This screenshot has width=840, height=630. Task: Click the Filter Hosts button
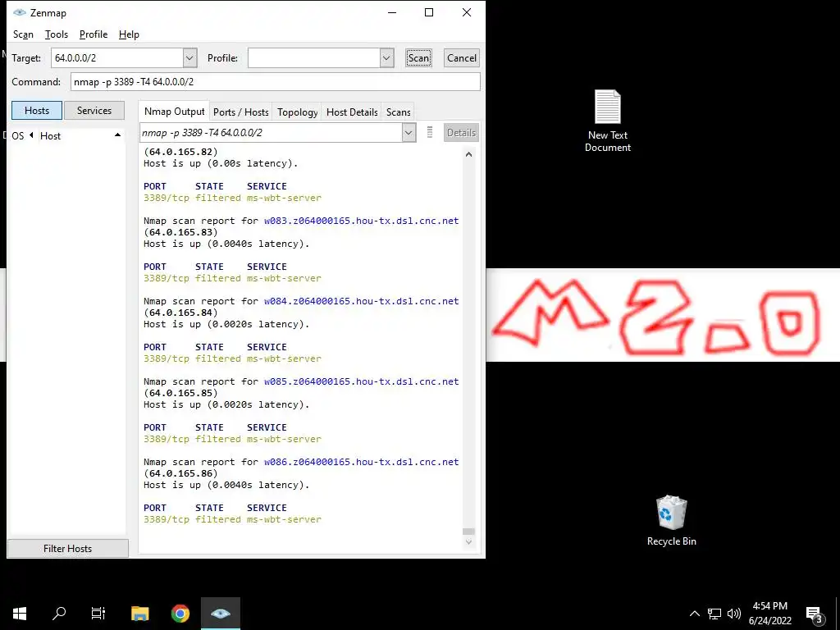click(67, 548)
